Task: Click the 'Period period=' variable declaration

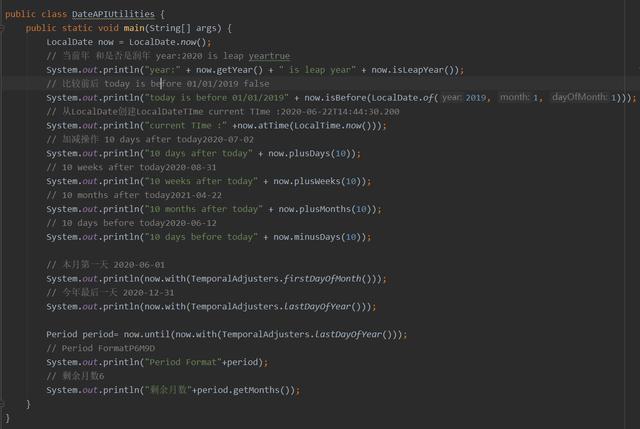Action: coord(82,334)
